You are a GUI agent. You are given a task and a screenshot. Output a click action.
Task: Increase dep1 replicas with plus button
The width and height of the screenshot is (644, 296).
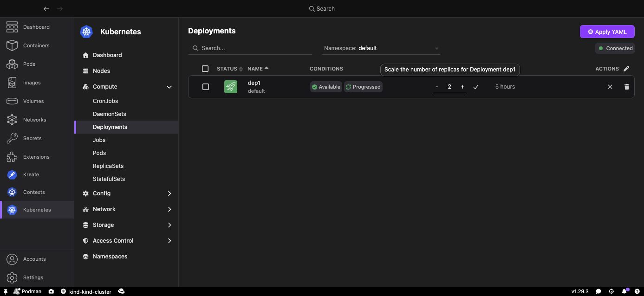pos(462,87)
